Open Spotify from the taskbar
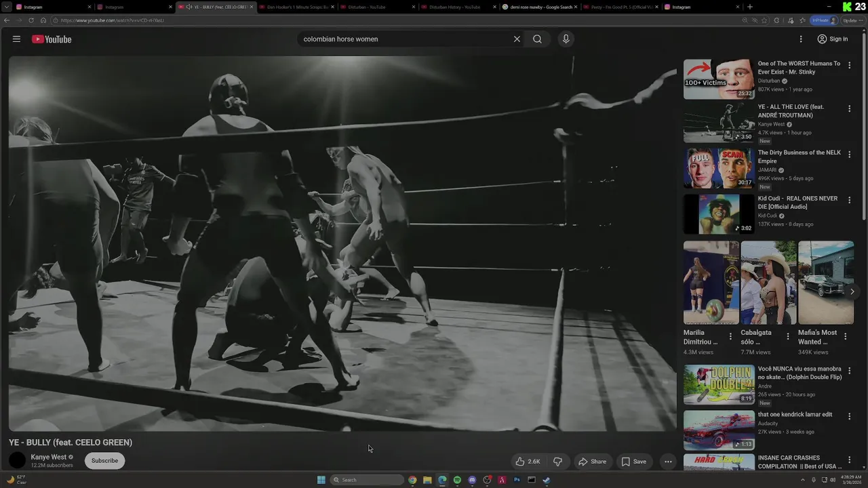This screenshot has width=868, height=488. tap(457, 480)
